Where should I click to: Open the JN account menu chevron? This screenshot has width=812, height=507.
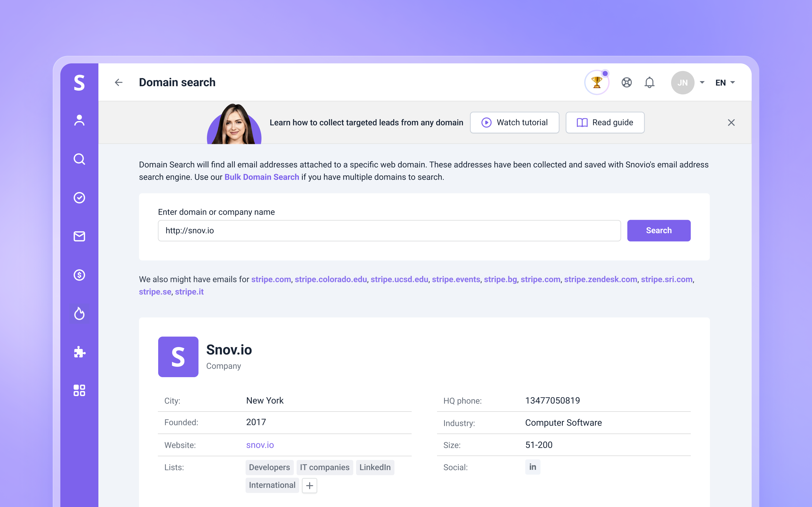[702, 82]
